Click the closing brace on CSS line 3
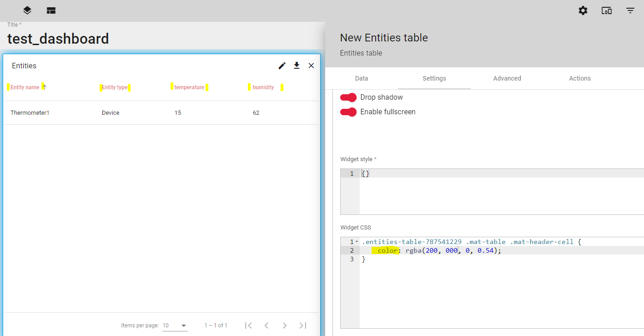 [363, 259]
